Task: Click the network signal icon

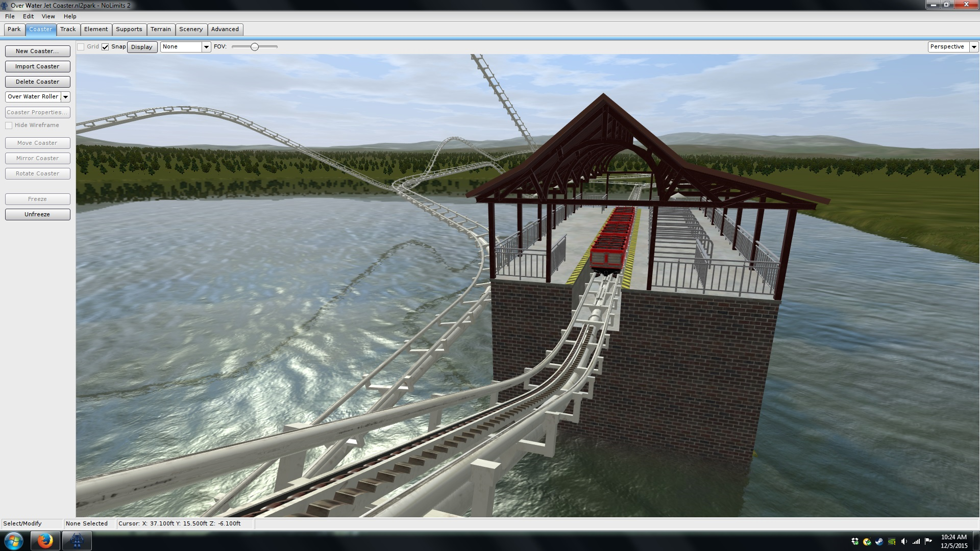Action: pyautogui.click(x=916, y=541)
